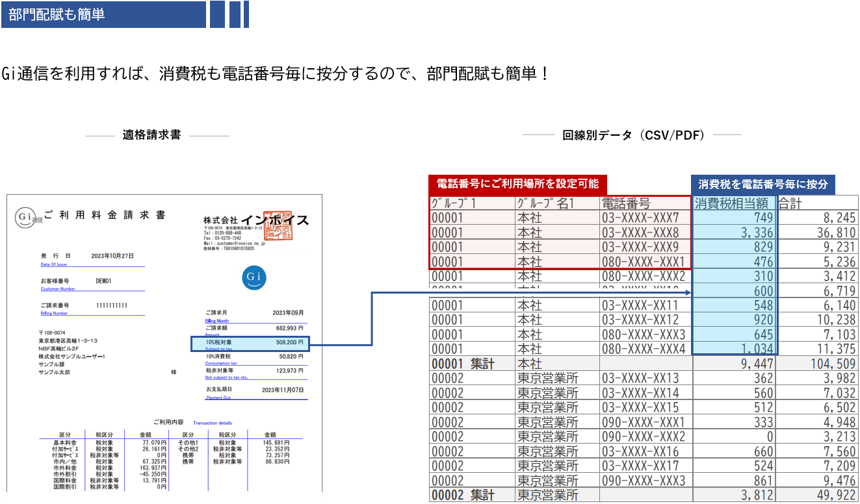Click the highlighted 10%税対象 508,200円 row
Screen dimensions: 860x504
tap(250, 344)
